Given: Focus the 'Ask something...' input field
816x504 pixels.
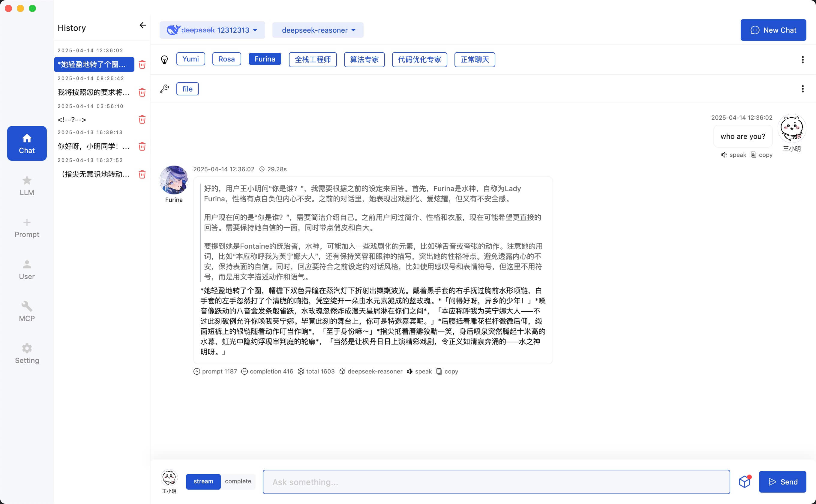Looking at the screenshot, I should pyautogui.click(x=496, y=482).
